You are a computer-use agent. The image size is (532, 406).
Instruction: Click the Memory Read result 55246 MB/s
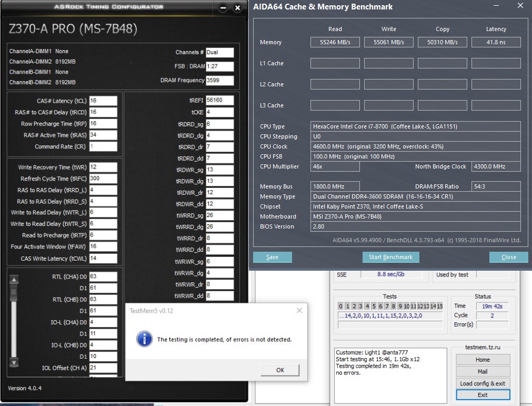pyautogui.click(x=335, y=42)
